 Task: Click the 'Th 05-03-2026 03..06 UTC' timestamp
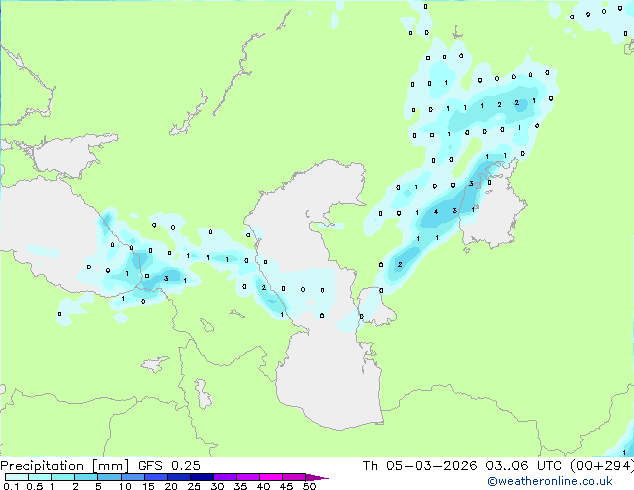coord(462,466)
